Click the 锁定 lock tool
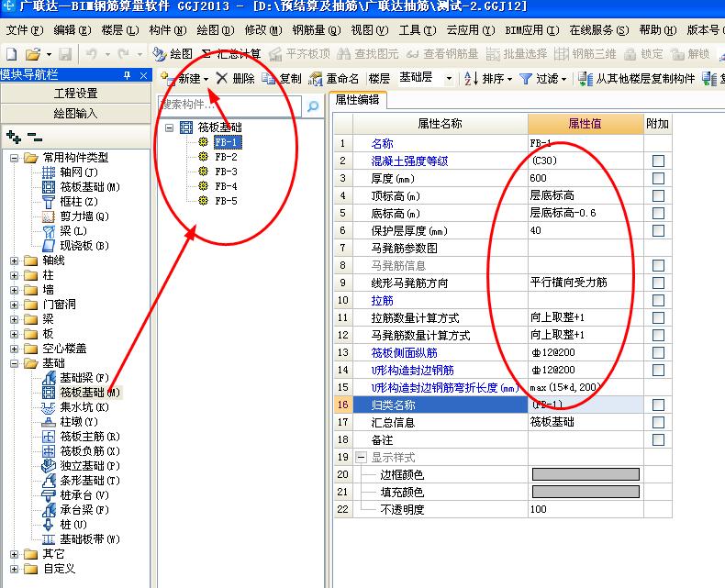 click(643, 54)
